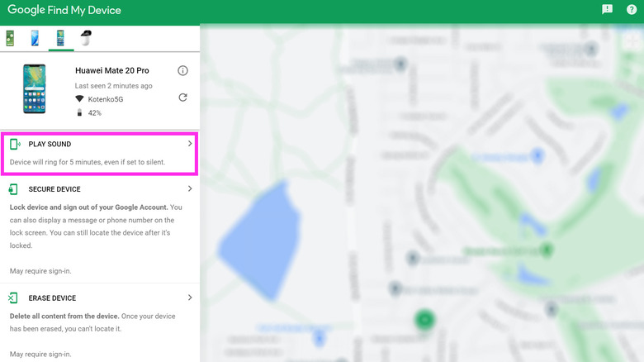Expand Play Sound with its chevron
This screenshot has height=362, width=644.
(190, 144)
